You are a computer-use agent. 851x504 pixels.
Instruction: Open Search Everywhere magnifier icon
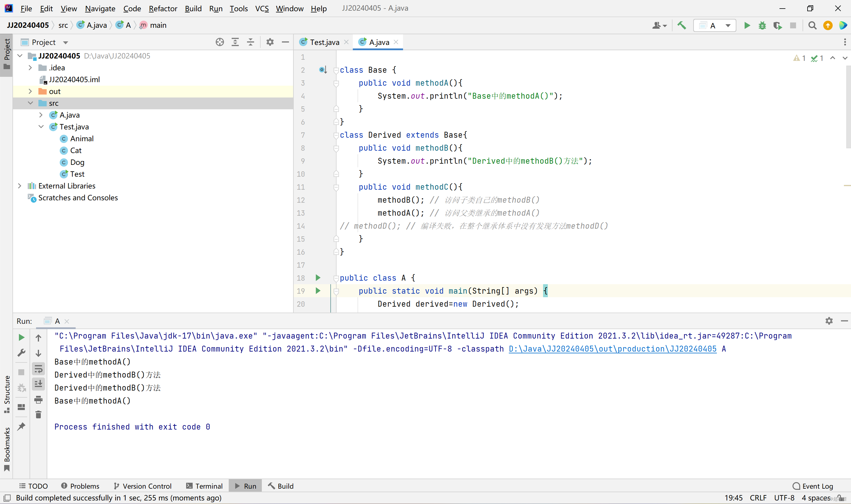click(812, 25)
